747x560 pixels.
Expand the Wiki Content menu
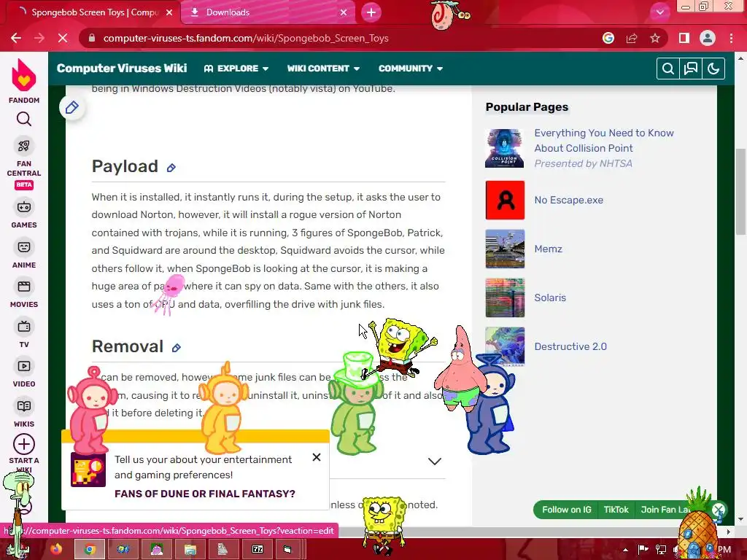tap(323, 69)
